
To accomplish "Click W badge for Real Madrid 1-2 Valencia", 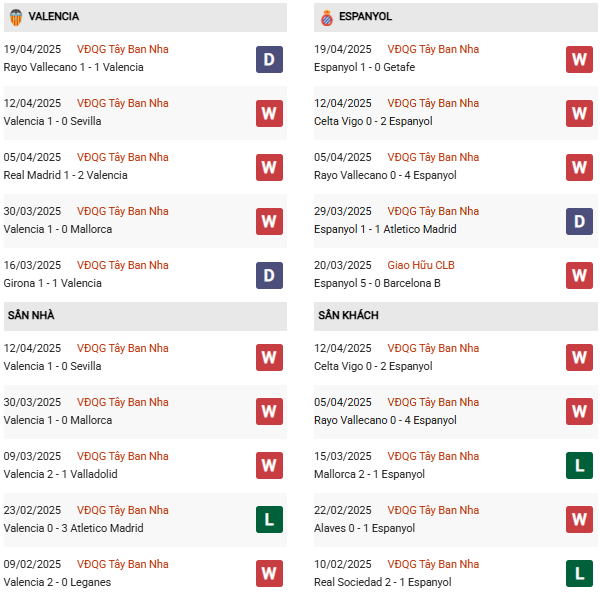I will coord(269,167).
